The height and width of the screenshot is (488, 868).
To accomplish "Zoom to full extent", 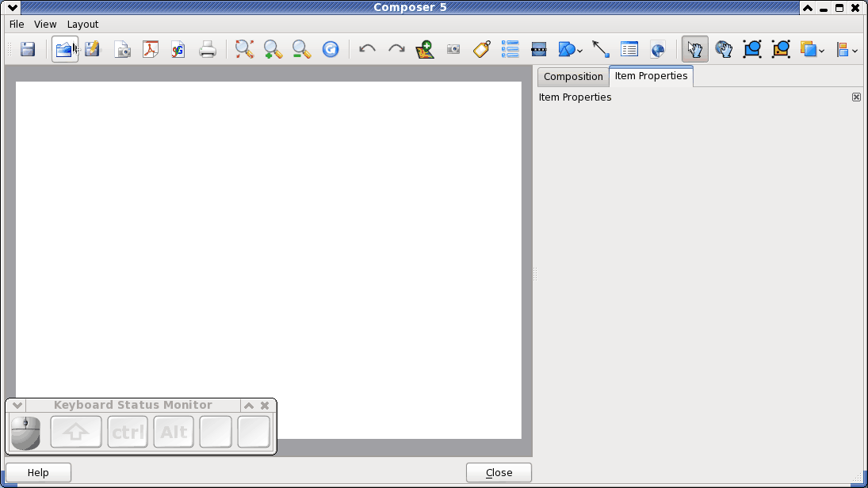I will point(244,49).
